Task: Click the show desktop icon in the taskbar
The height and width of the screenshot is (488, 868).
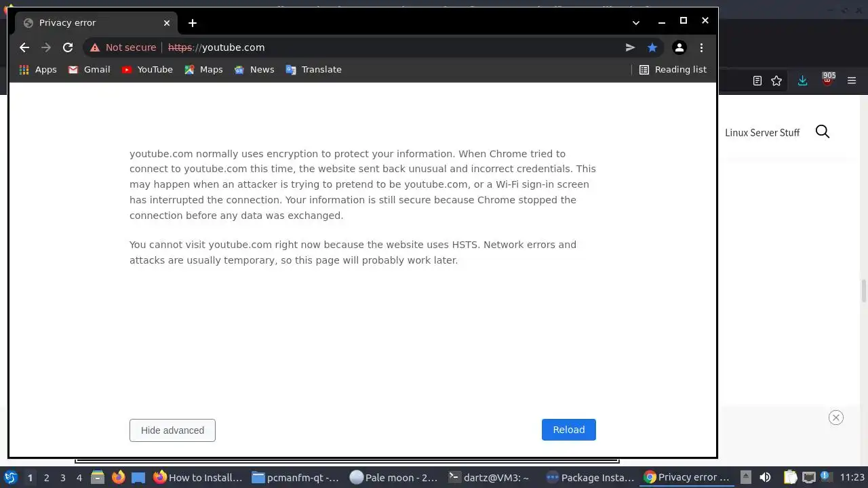Action: [138, 478]
